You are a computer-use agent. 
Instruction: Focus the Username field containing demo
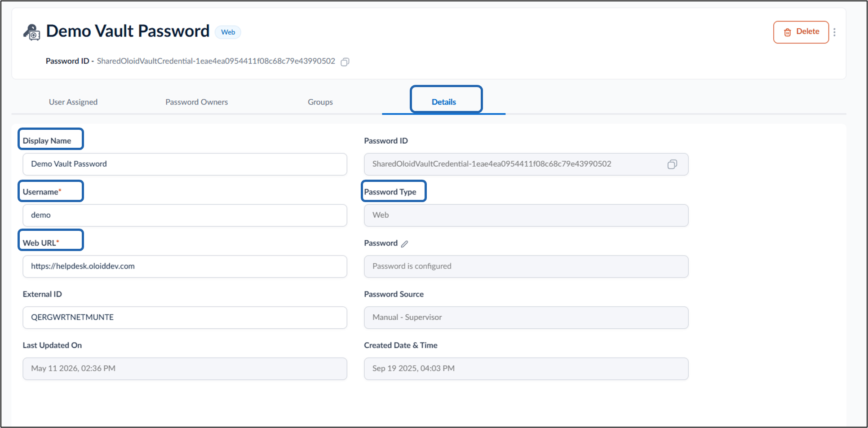185,216
